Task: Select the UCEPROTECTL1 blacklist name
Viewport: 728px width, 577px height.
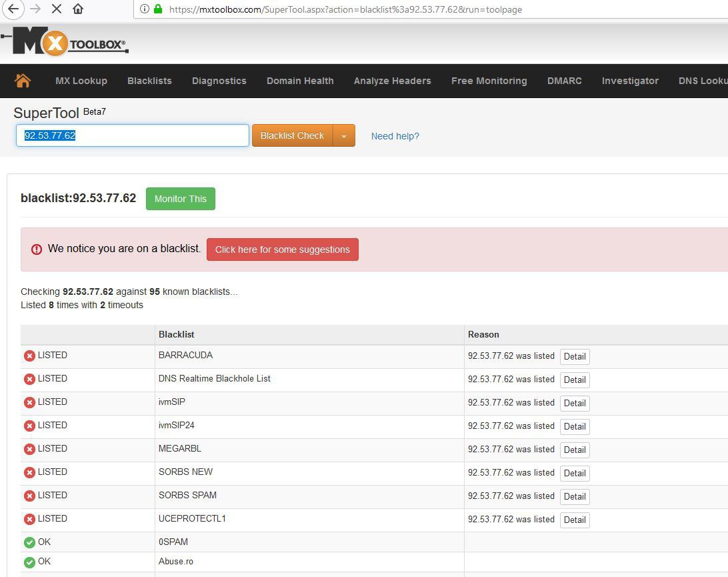Action: (192, 518)
